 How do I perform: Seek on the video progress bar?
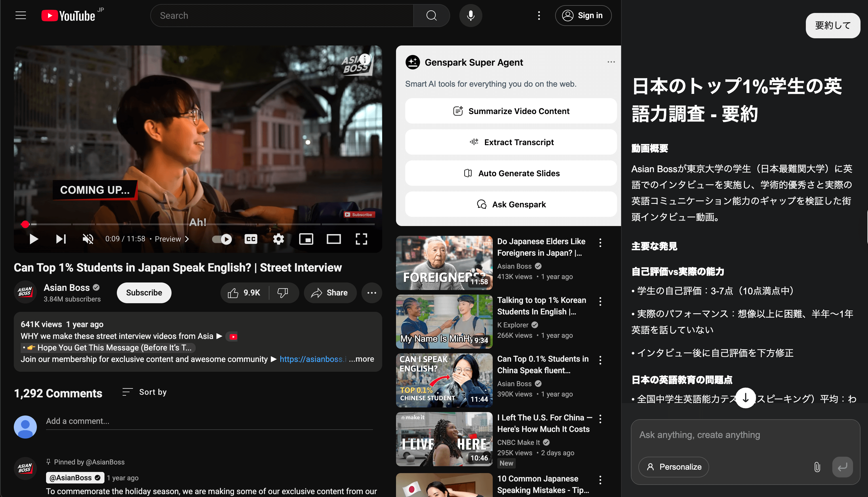pos(198,224)
